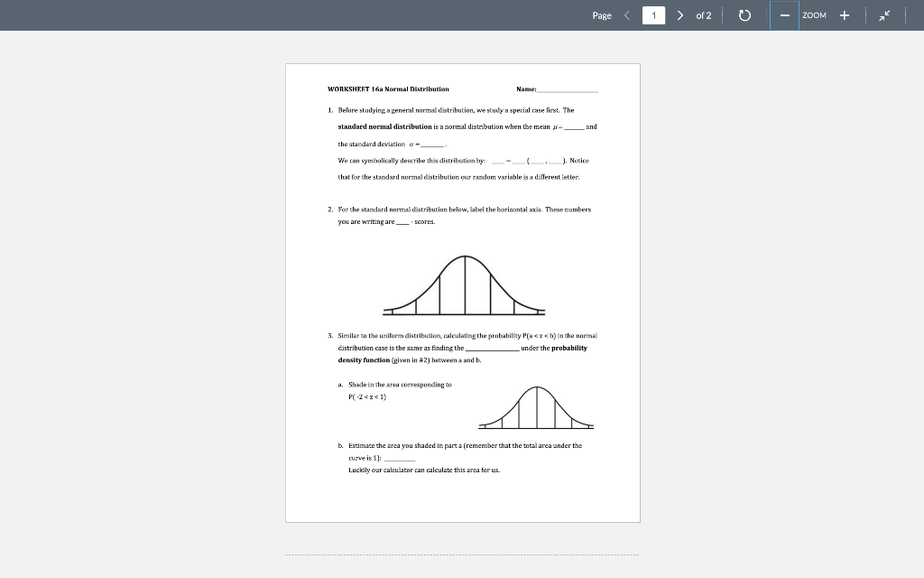Click the 'of 2' page count text

(704, 15)
